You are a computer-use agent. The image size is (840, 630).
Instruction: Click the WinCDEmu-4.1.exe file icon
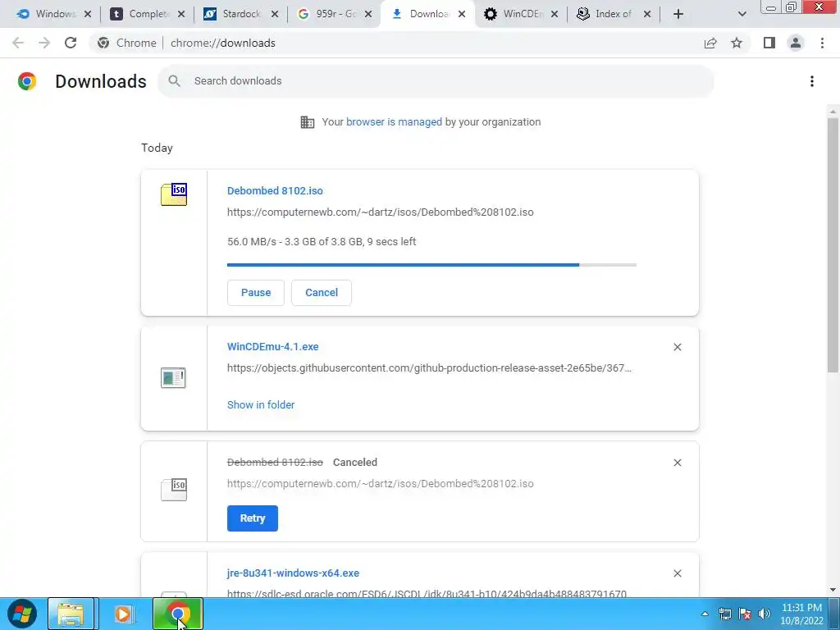tap(173, 377)
